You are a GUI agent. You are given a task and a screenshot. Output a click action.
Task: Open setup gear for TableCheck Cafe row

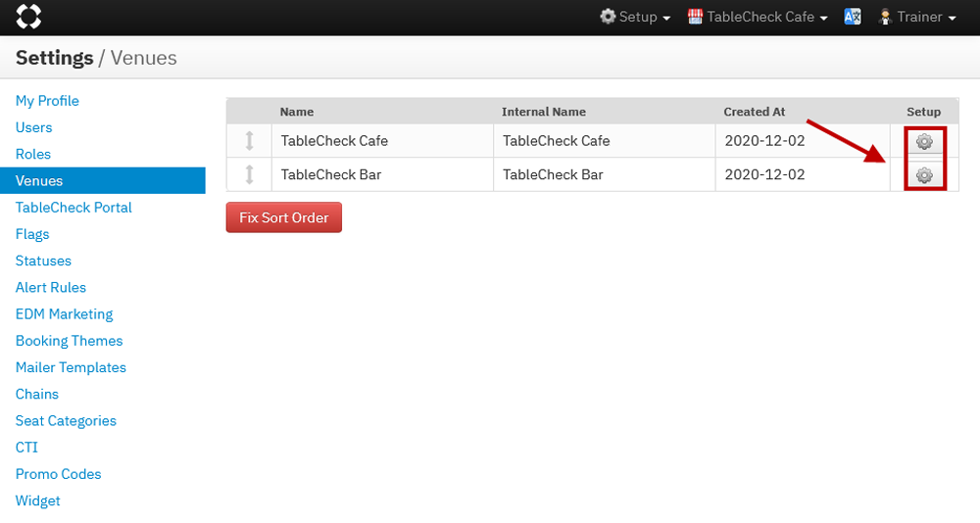924,142
